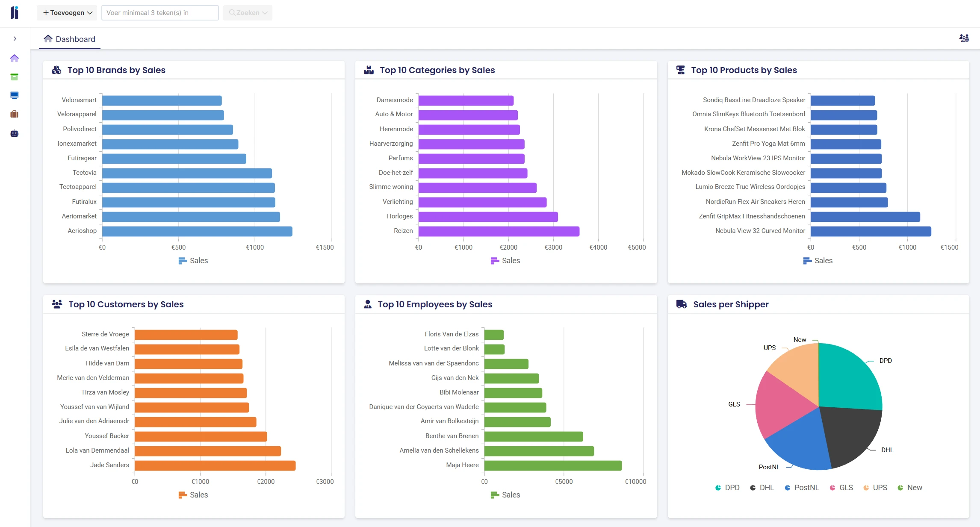The width and height of the screenshot is (980, 527).
Task: Click the user settings icon at top right
Action: click(x=964, y=38)
